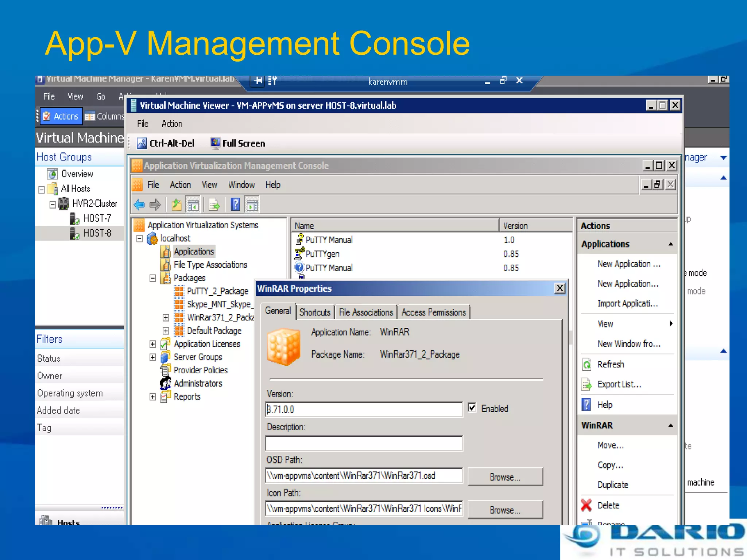
Task: Toggle Show/Hide Console Tree toolbar icon
Action: (193, 205)
